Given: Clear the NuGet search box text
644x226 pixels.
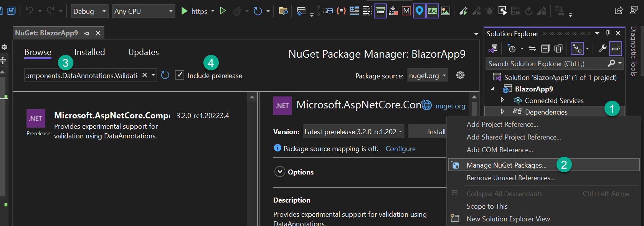Looking at the screenshot, I should [x=145, y=75].
